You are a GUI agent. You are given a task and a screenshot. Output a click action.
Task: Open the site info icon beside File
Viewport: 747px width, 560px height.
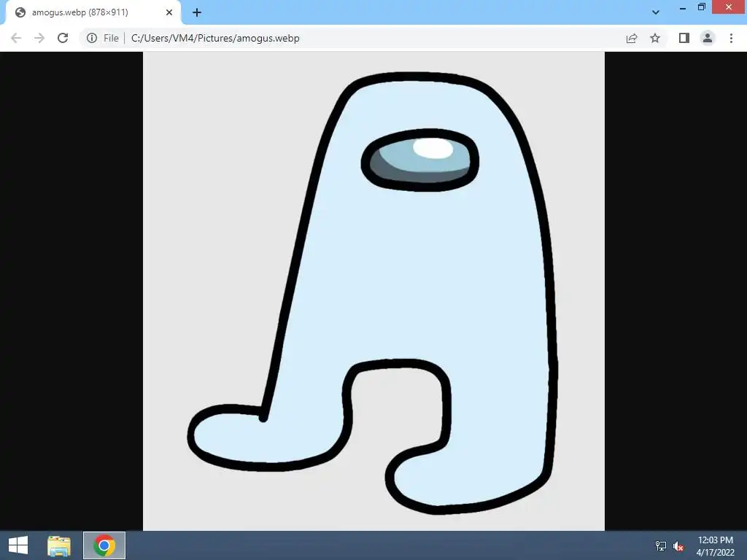point(92,38)
